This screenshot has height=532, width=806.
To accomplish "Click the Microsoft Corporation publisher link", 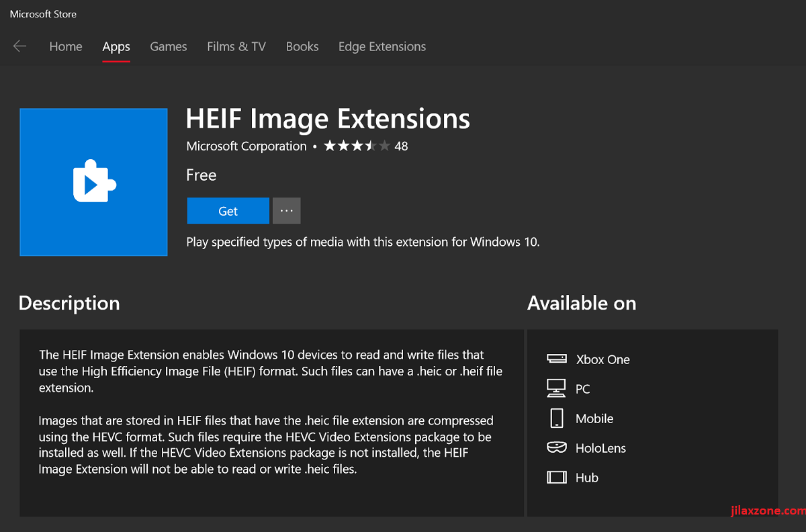I will [247, 146].
